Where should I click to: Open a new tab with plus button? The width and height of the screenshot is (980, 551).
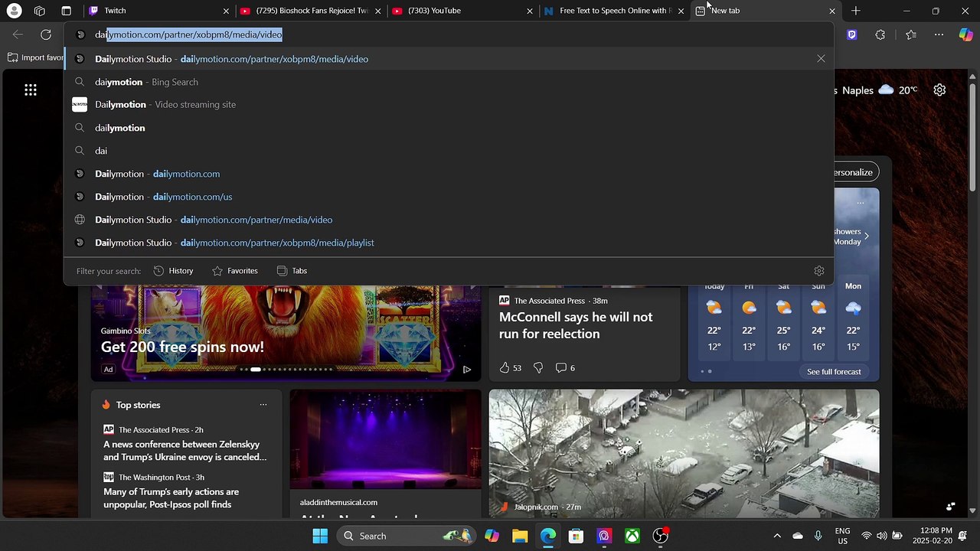[856, 11]
